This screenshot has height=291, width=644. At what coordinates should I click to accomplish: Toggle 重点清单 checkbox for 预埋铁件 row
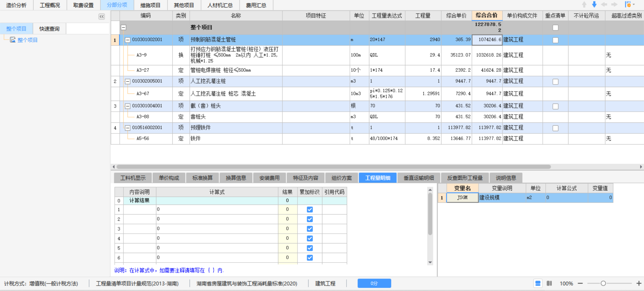555,128
